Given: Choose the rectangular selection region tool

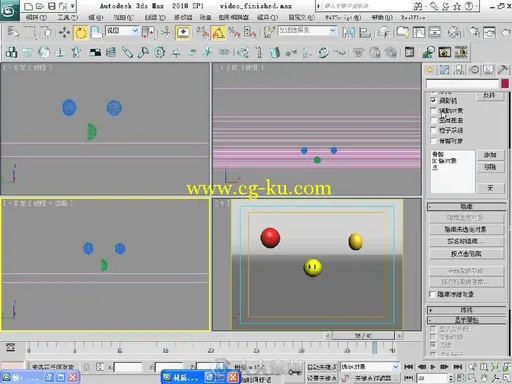Looking at the screenshot, I should 29,32.
